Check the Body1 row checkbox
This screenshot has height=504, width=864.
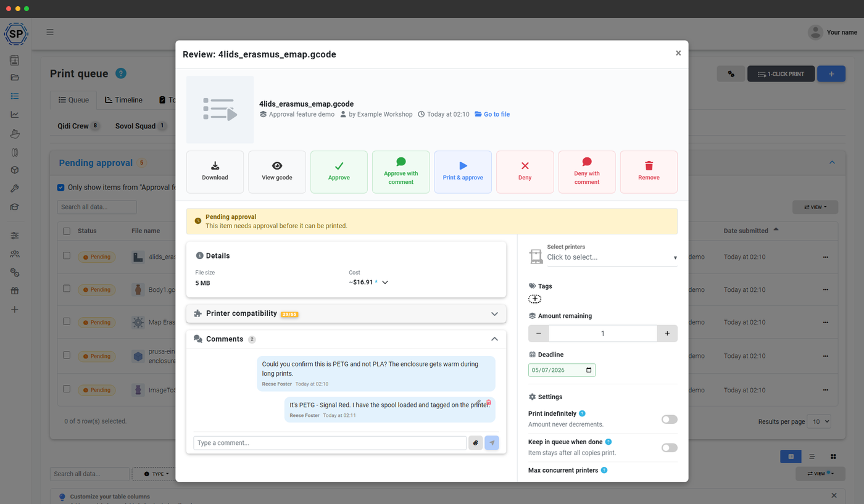pyautogui.click(x=67, y=289)
